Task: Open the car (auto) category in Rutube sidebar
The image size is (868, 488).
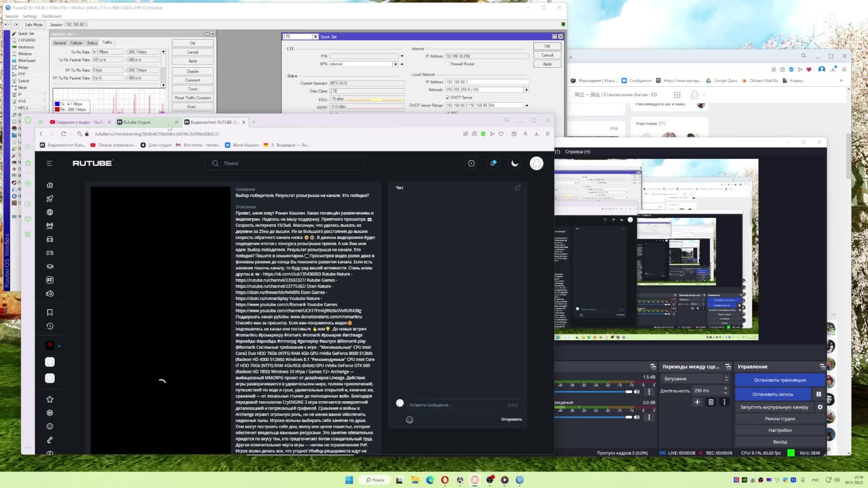Action: click(x=50, y=239)
